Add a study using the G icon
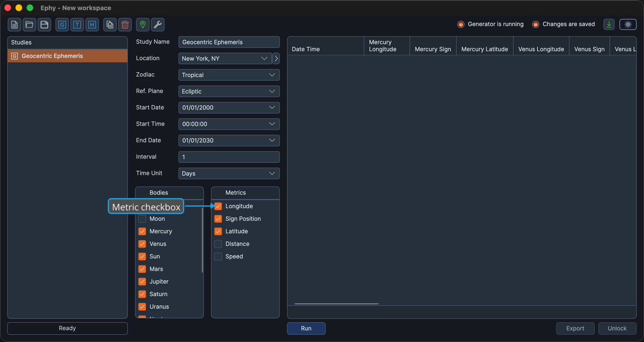Image resolution: width=644 pixels, height=342 pixels. pos(62,25)
